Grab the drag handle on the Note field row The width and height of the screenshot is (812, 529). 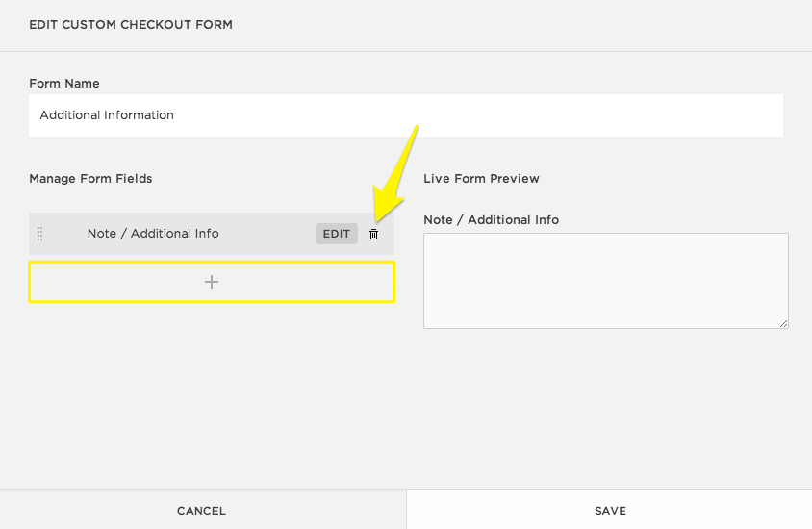pos(39,234)
